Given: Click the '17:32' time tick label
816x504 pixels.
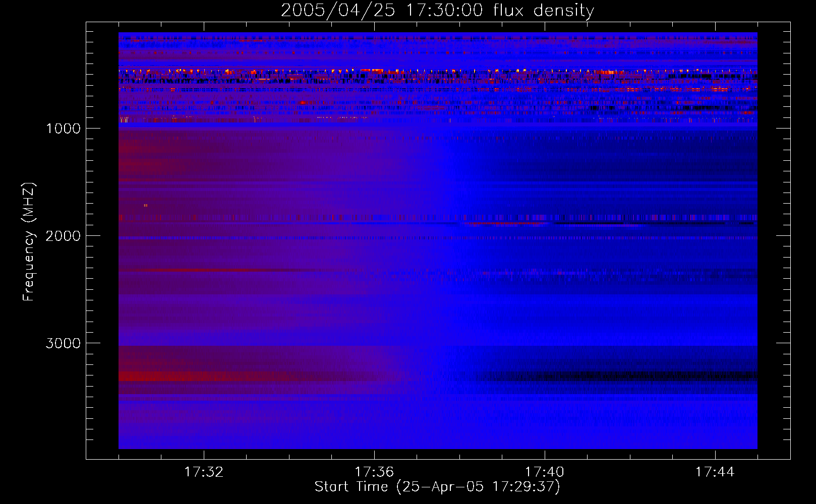Looking at the screenshot, I should pyautogui.click(x=204, y=472).
